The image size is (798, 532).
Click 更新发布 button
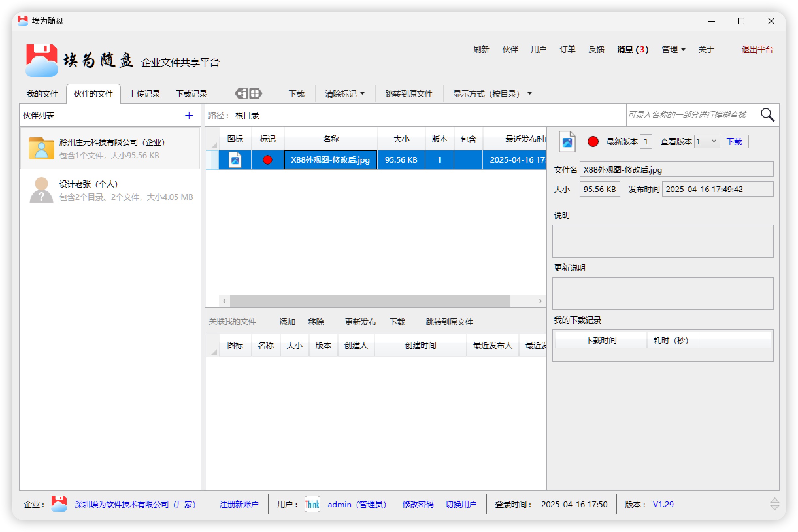360,322
